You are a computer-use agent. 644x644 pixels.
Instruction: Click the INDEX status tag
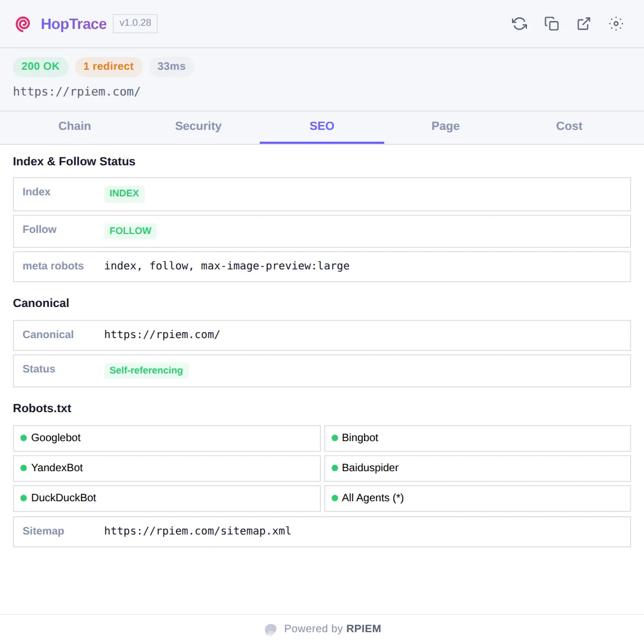pos(124,193)
